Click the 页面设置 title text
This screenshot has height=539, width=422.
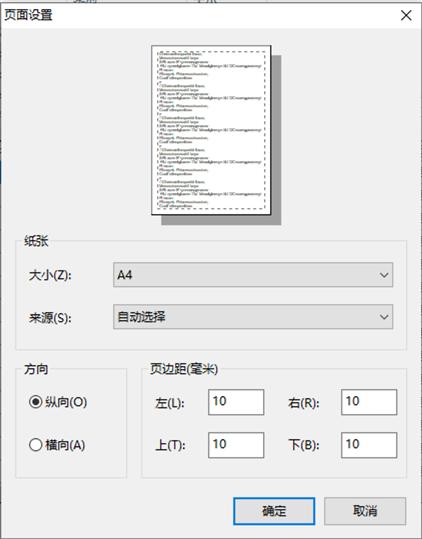coord(28,15)
